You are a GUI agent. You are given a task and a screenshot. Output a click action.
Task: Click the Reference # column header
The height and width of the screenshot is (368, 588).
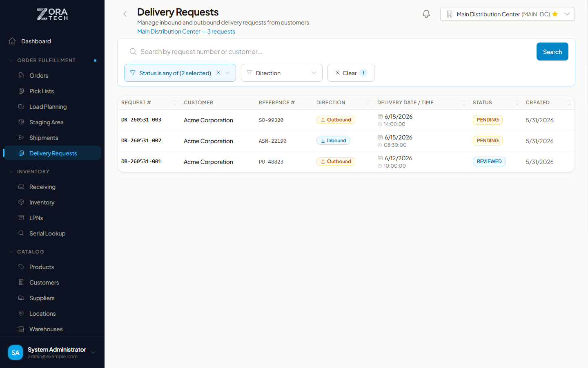pos(277,103)
